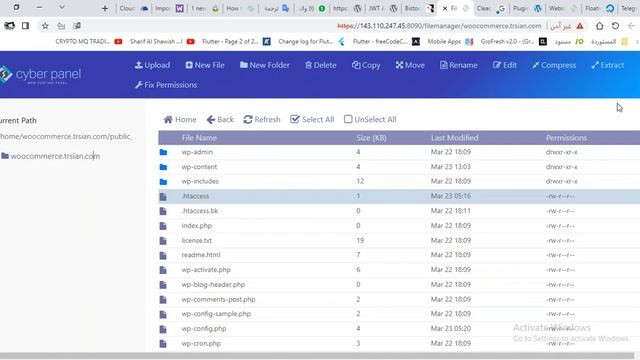Image resolution: width=640 pixels, height=360 pixels.
Task: Click the Last Modified column header
Action: 454,138
